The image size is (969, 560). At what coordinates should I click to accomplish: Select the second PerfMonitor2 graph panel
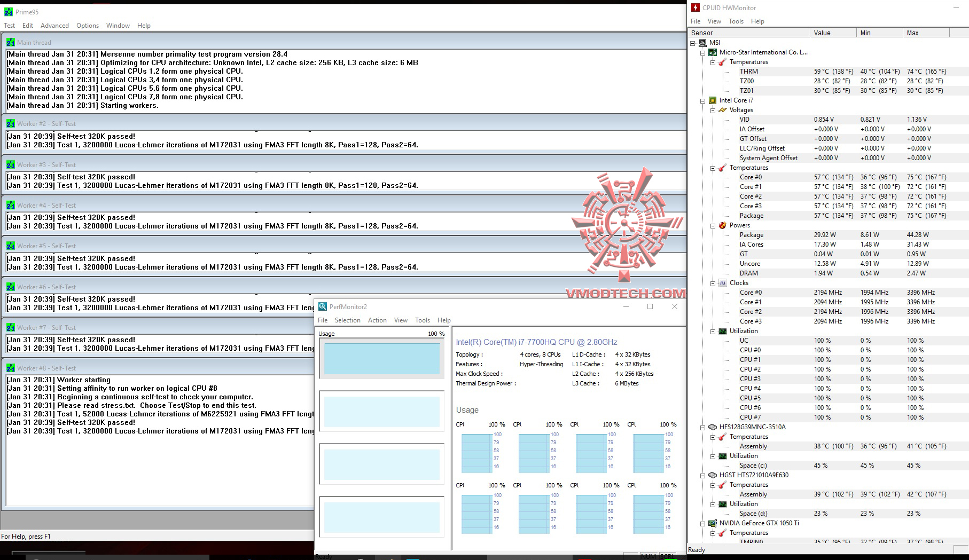point(381,411)
